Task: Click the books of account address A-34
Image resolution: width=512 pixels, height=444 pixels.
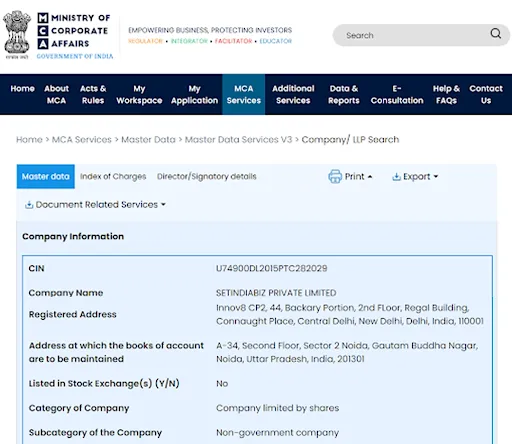Action: point(347,352)
